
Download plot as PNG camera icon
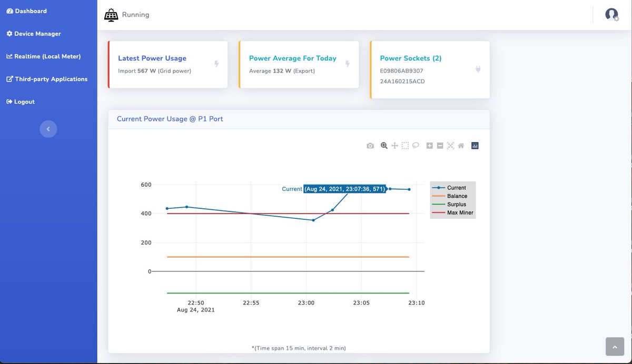click(x=370, y=146)
